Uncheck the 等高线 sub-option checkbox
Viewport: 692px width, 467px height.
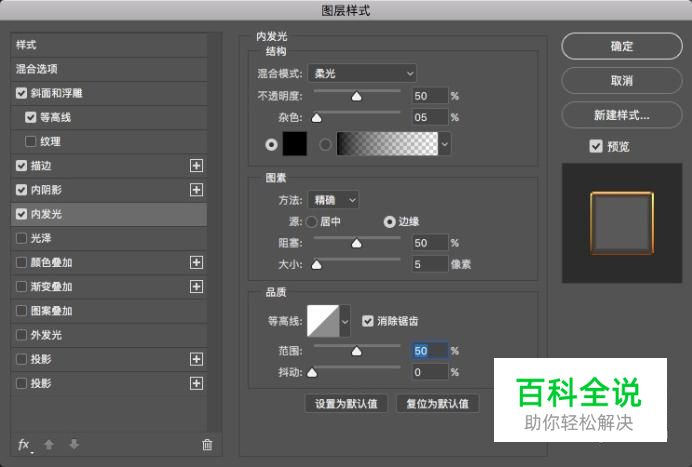pos(30,117)
